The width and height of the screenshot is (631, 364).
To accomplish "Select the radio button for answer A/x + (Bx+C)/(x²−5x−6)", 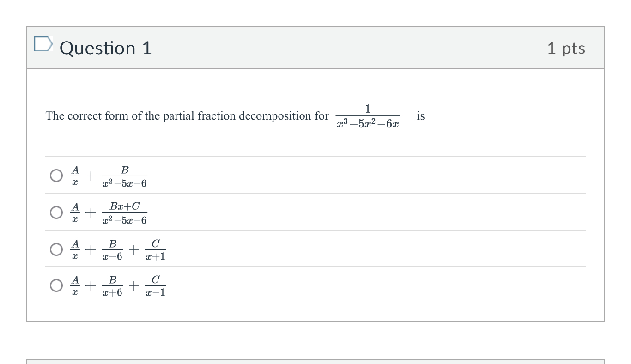I will pyautogui.click(x=56, y=212).
